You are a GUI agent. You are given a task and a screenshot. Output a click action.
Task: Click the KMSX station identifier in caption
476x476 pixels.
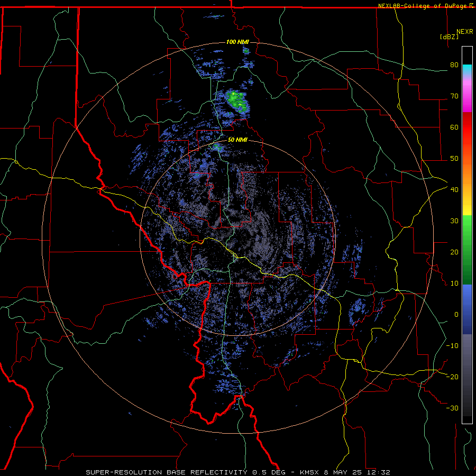coord(309,472)
